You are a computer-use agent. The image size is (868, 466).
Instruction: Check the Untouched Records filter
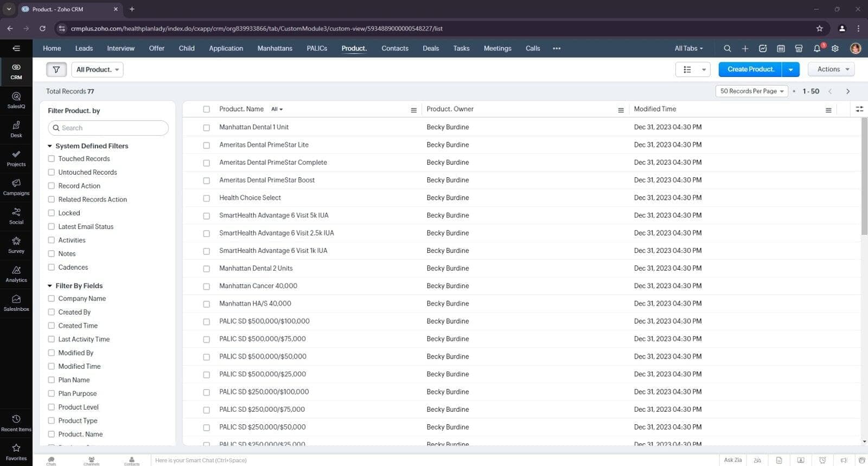pyautogui.click(x=52, y=173)
